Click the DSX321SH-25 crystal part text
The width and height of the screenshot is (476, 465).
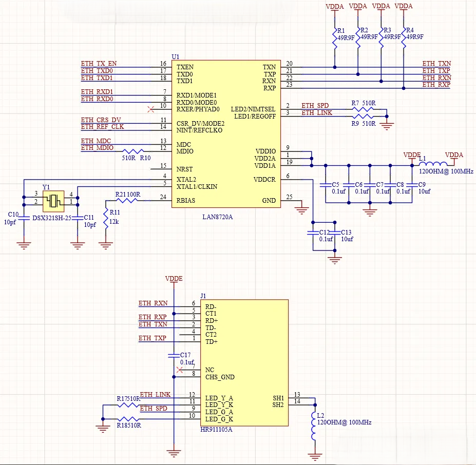click(x=52, y=218)
